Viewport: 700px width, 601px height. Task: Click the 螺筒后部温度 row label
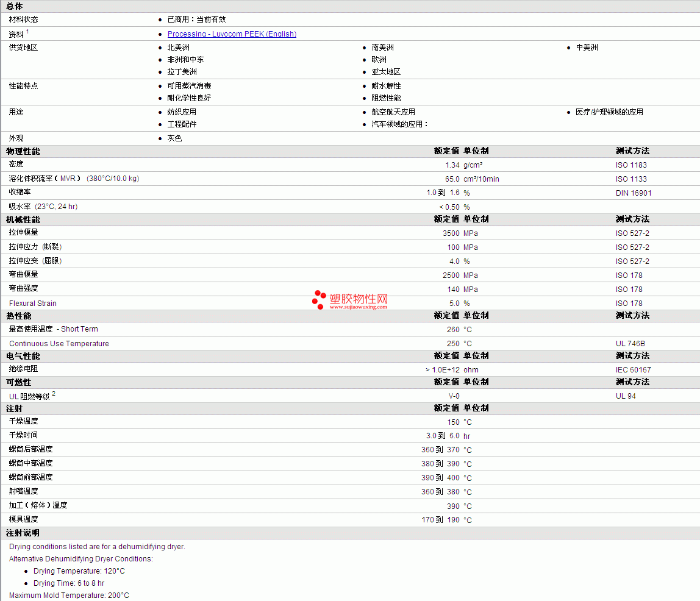coord(31,449)
